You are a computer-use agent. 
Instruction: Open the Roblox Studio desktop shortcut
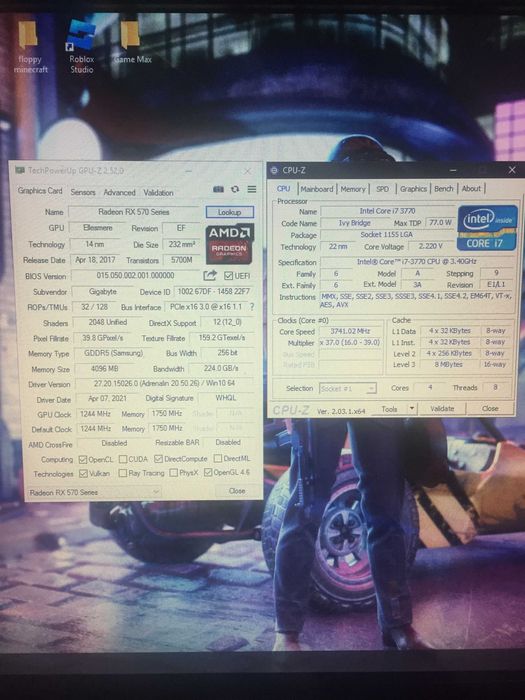(82, 45)
